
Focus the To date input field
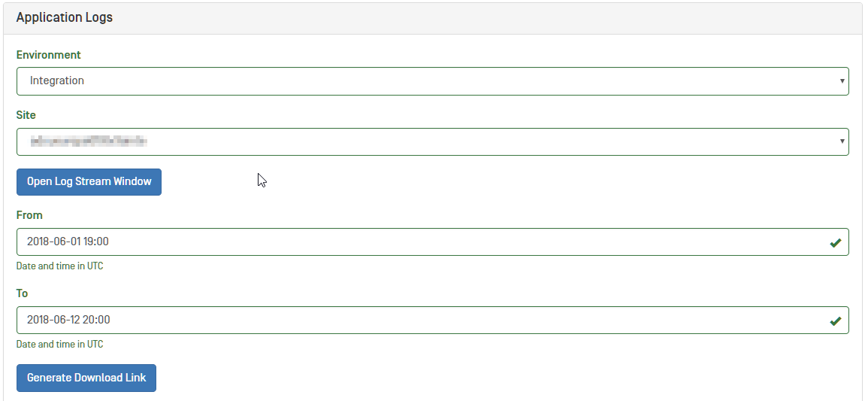(421, 320)
